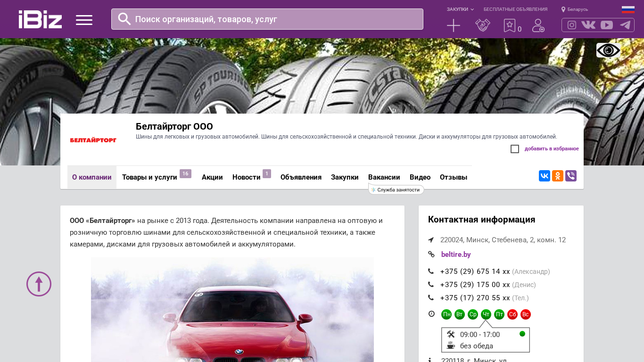Viewport: 644px width, 362px height.
Task: Visit the iBiz VK page
Action: point(588,25)
